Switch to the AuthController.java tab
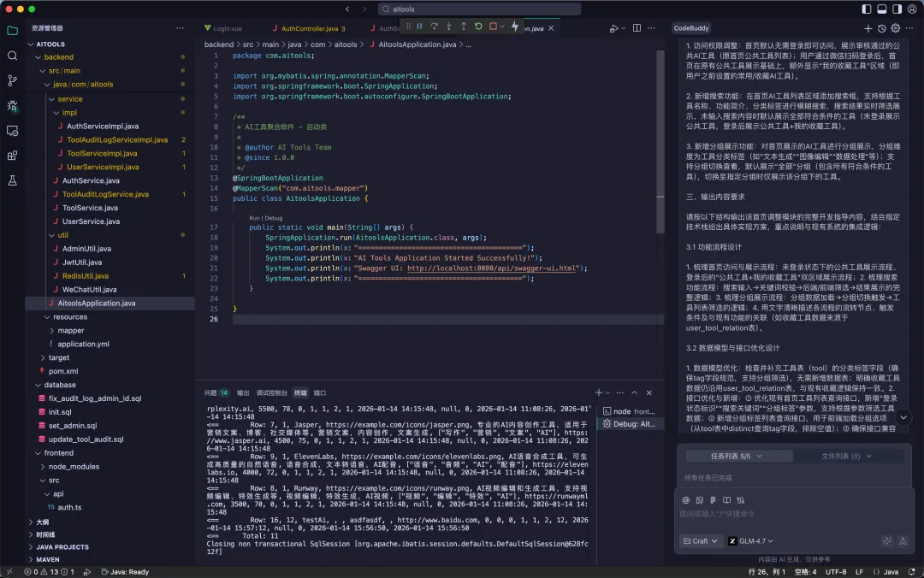The height and width of the screenshot is (578, 924). pos(310,28)
